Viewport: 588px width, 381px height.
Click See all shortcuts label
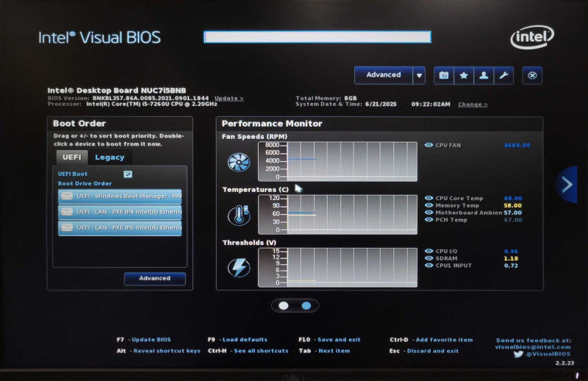point(262,351)
